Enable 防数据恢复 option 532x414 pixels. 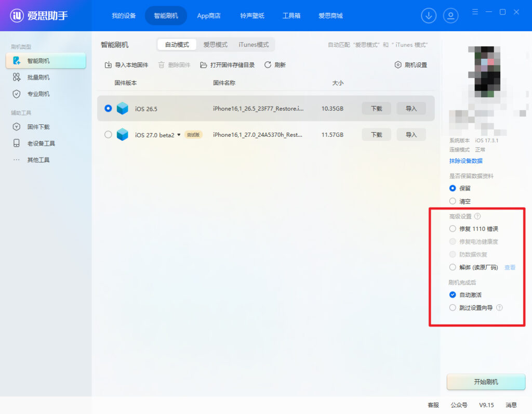(x=453, y=254)
